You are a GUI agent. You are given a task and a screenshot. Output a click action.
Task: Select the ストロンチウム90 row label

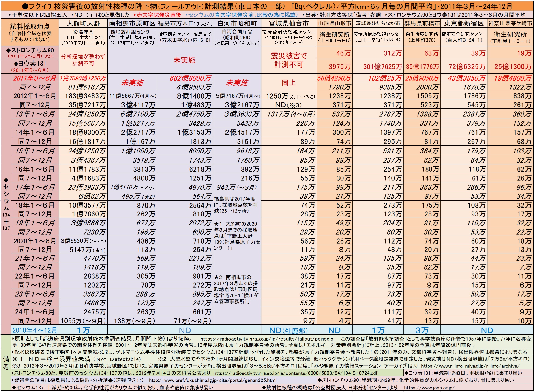pos(30,53)
